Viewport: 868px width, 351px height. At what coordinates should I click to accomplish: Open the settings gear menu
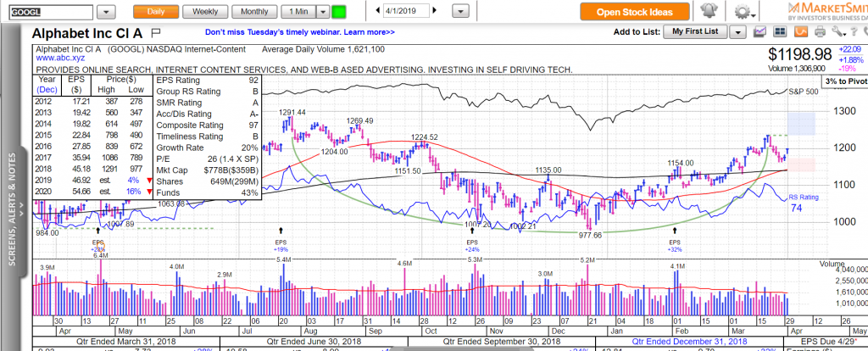pos(743,12)
